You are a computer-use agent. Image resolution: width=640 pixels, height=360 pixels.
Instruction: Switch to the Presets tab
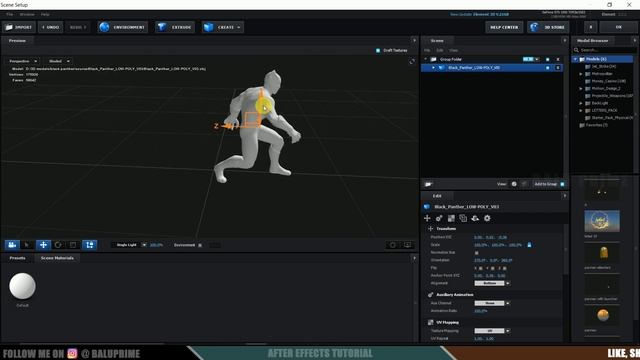coord(18,258)
